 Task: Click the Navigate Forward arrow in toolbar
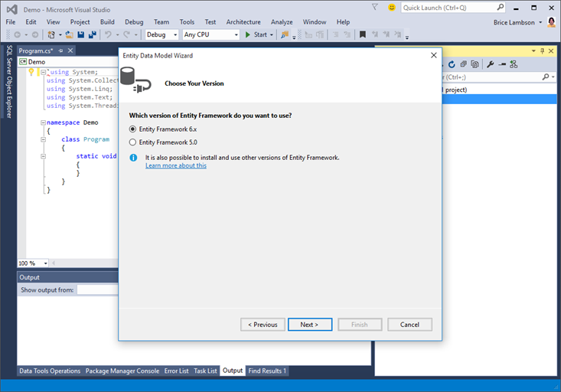34,34
